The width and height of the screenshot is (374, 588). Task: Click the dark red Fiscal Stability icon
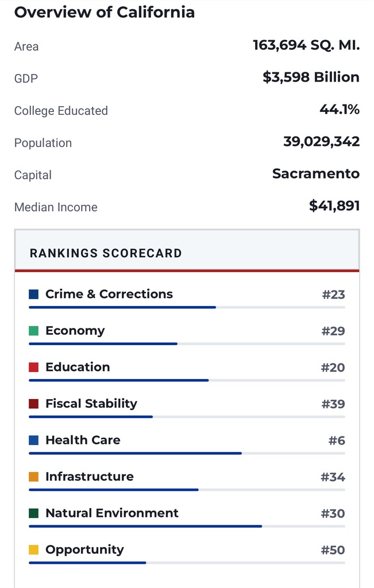pos(34,404)
